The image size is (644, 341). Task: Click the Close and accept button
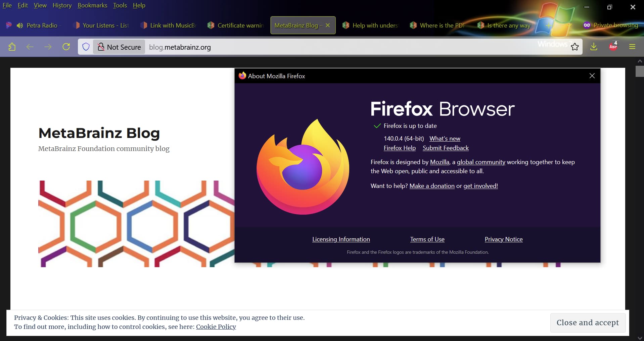click(588, 323)
